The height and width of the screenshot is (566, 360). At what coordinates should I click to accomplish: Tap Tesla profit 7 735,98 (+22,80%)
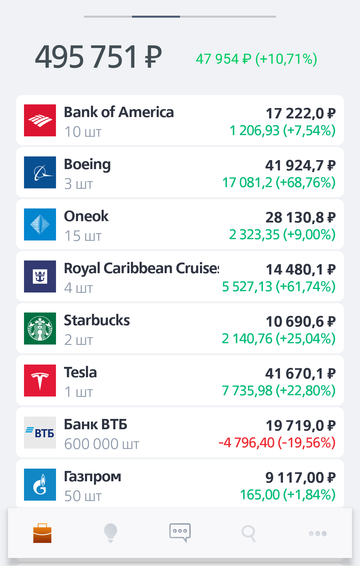[x=278, y=390]
